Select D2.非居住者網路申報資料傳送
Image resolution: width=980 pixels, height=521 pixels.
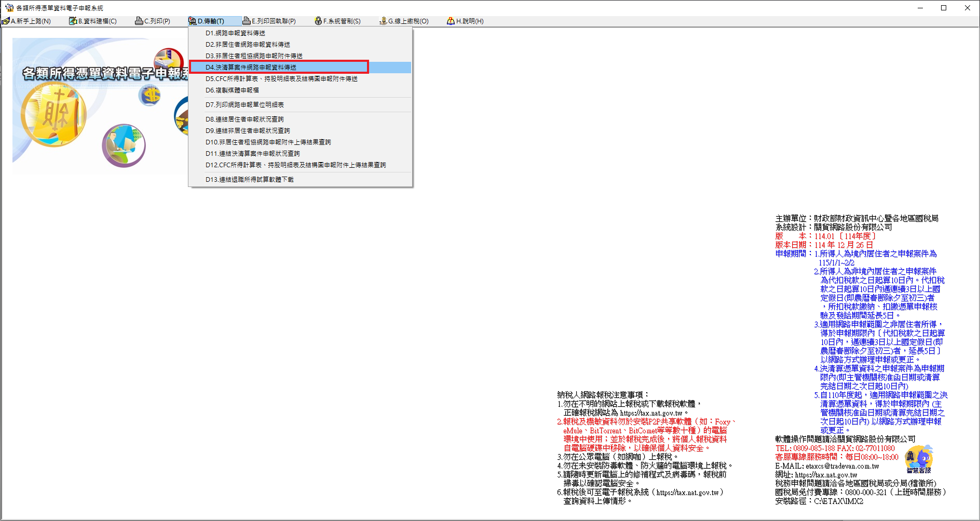pyautogui.click(x=248, y=45)
